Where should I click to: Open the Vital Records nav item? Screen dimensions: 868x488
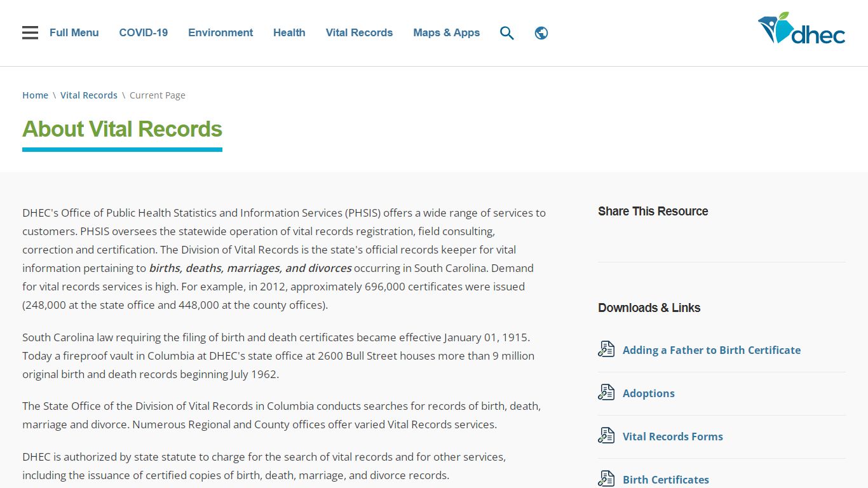click(359, 33)
